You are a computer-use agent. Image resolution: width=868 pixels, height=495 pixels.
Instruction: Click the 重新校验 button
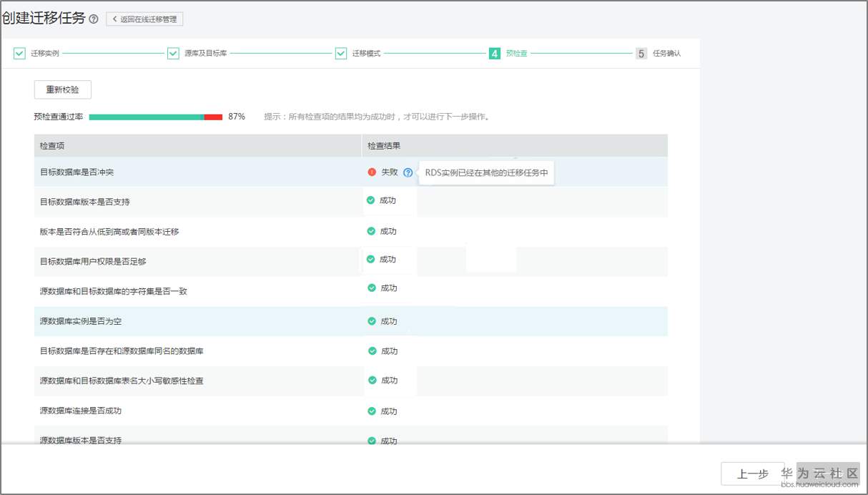[x=63, y=90]
